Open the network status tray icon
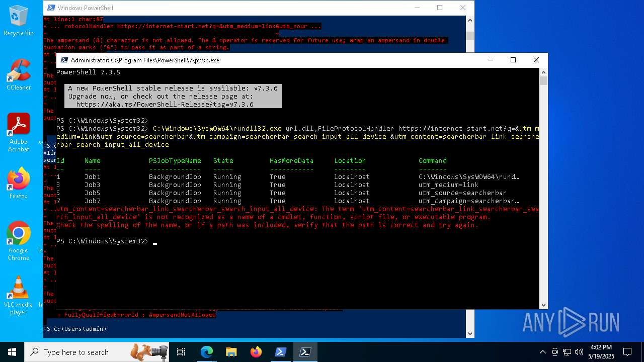Screen dimensions: 644x362 567,352
